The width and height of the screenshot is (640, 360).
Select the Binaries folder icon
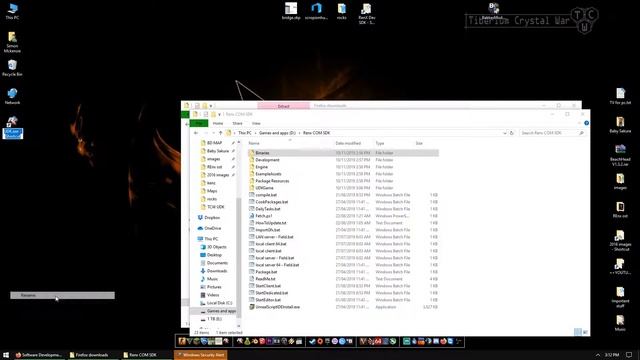251,153
